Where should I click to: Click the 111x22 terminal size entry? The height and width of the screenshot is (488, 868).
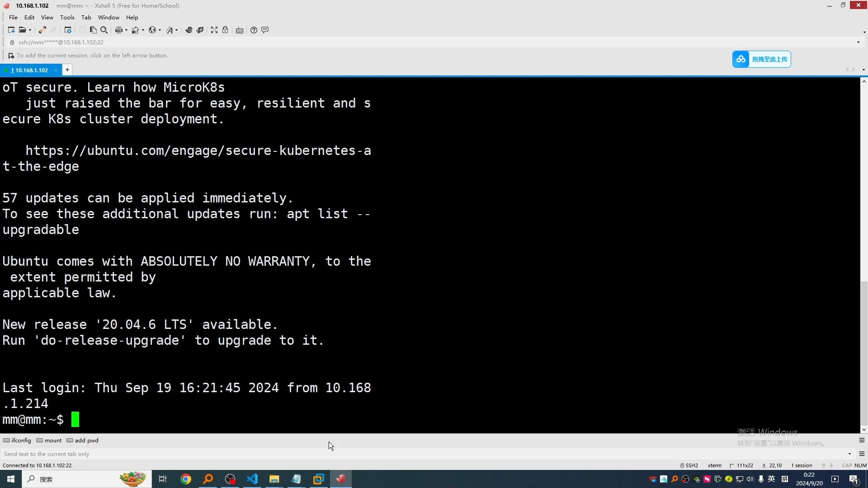click(x=741, y=465)
